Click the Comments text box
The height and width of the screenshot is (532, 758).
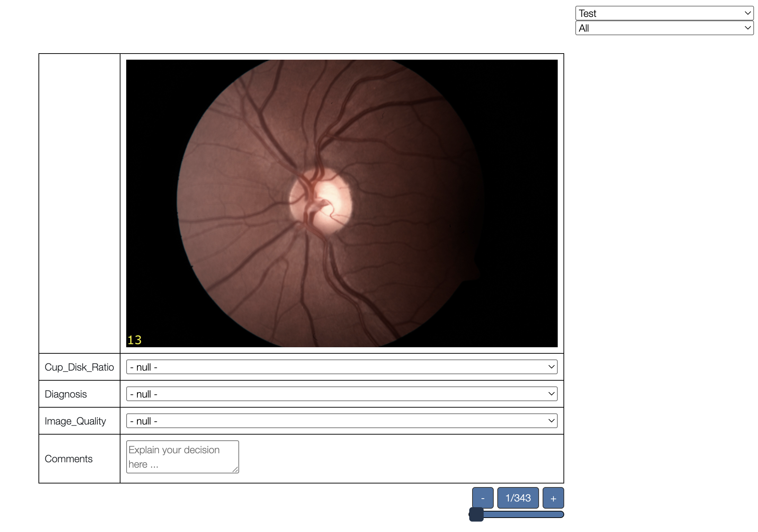pyautogui.click(x=183, y=457)
